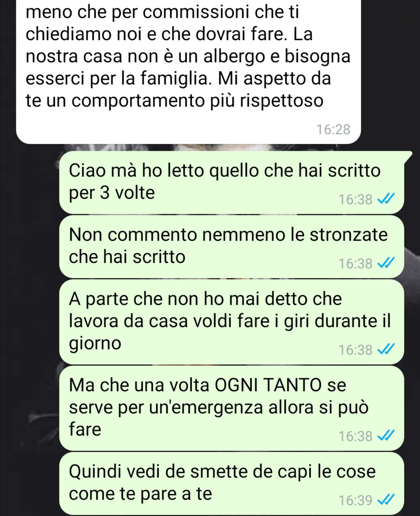Click 16:38 timestamp on 'per 3 volte' message
The width and height of the screenshot is (420, 516).
[355, 200]
